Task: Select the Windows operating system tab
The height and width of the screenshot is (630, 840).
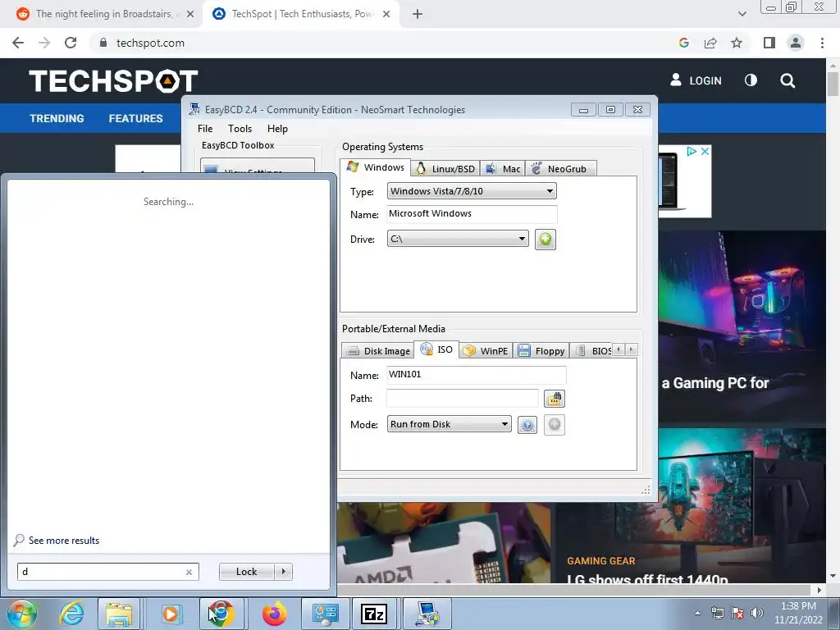Action: click(x=376, y=167)
